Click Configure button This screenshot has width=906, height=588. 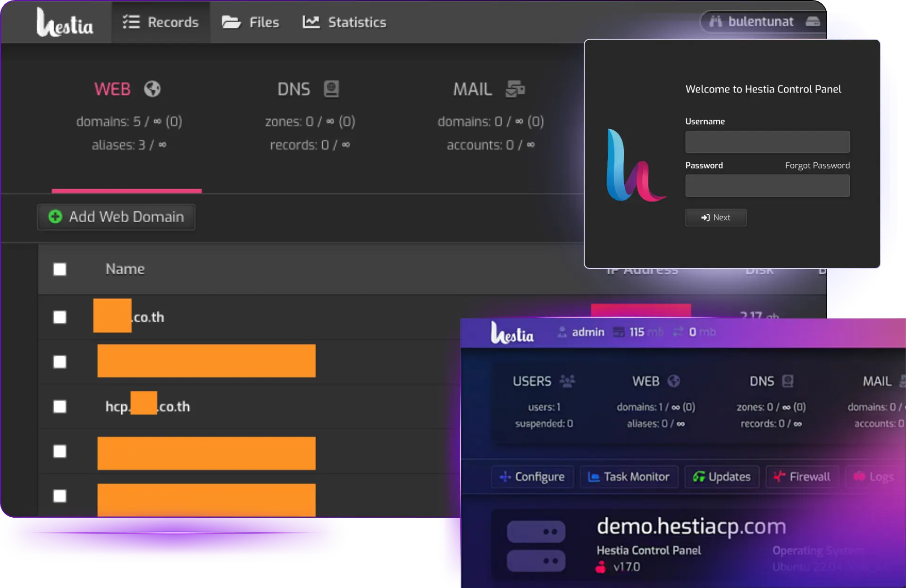tap(532, 477)
